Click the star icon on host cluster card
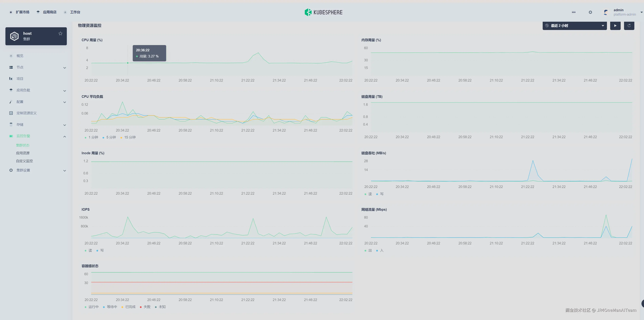The image size is (644, 320). (60, 34)
